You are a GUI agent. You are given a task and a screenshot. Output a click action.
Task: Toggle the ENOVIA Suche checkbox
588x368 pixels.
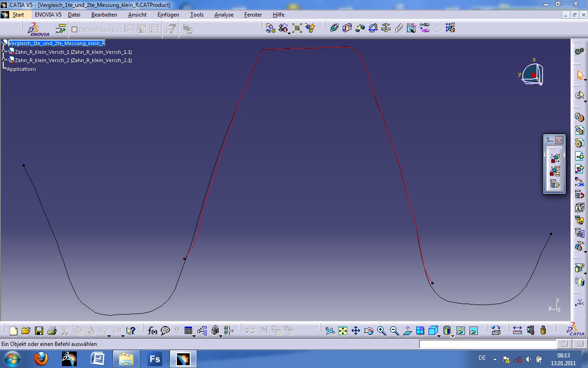pos(74,29)
